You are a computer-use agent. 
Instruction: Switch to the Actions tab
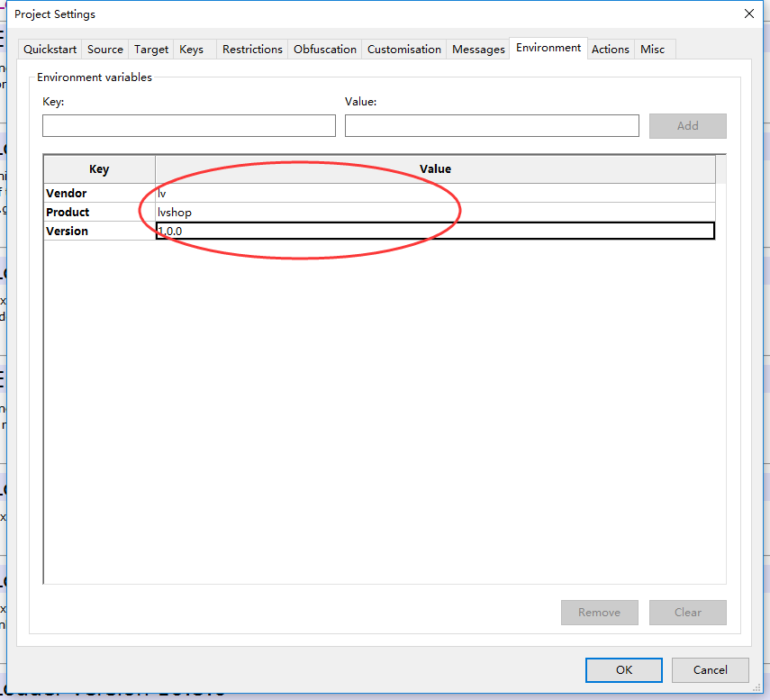(610, 49)
